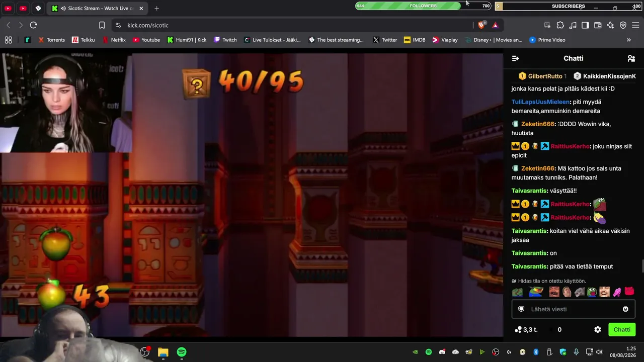Open Discord icon in the system tray
The height and width of the screenshot is (362, 644).
442,352
